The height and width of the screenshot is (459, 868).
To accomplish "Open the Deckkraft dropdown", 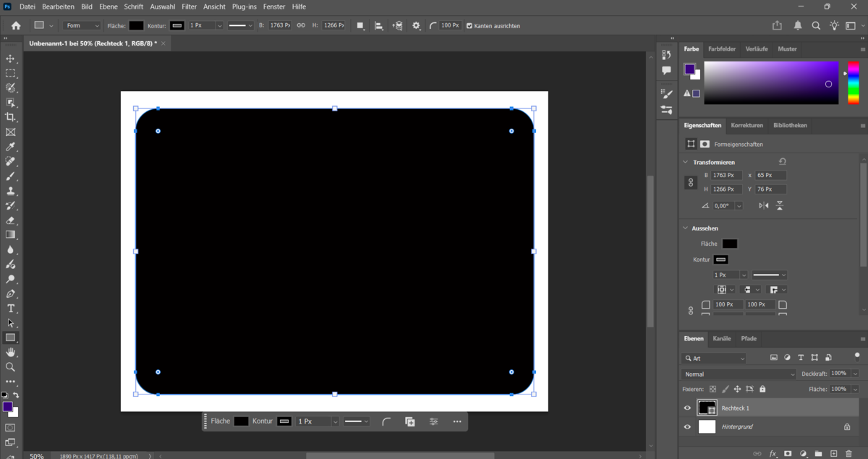I will click(x=856, y=373).
